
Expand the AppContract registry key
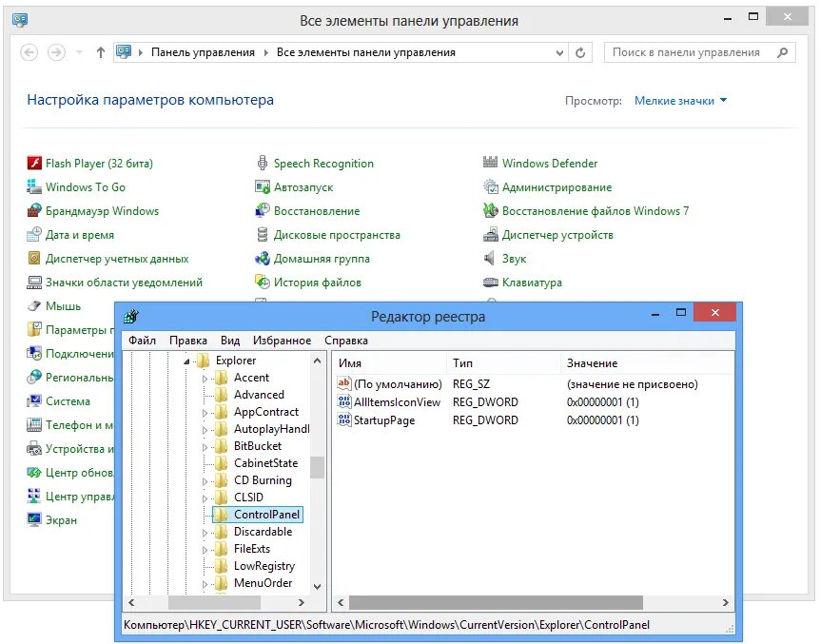click(x=205, y=413)
